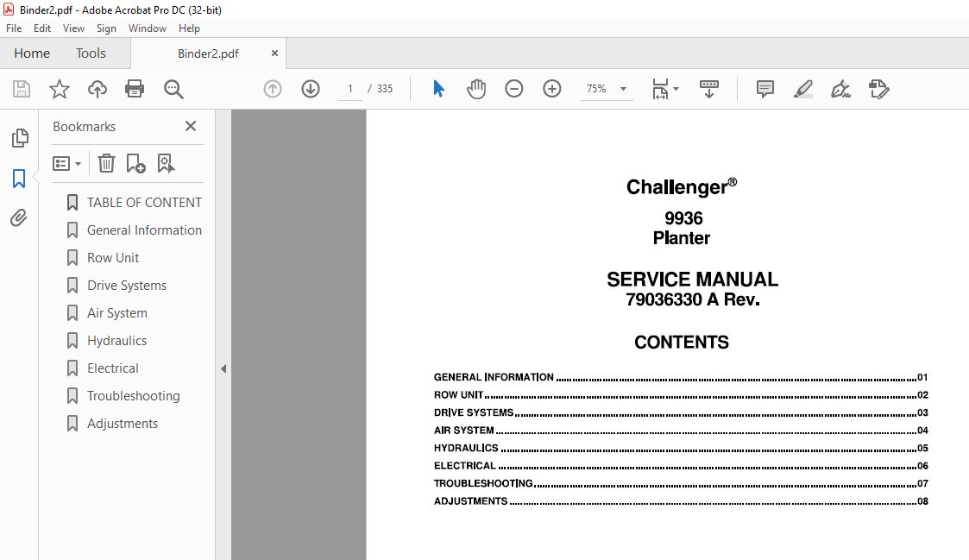Open the Fill & Sign tool
Image resolution: width=969 pixels, height=560 pixels.
(840, 89)
